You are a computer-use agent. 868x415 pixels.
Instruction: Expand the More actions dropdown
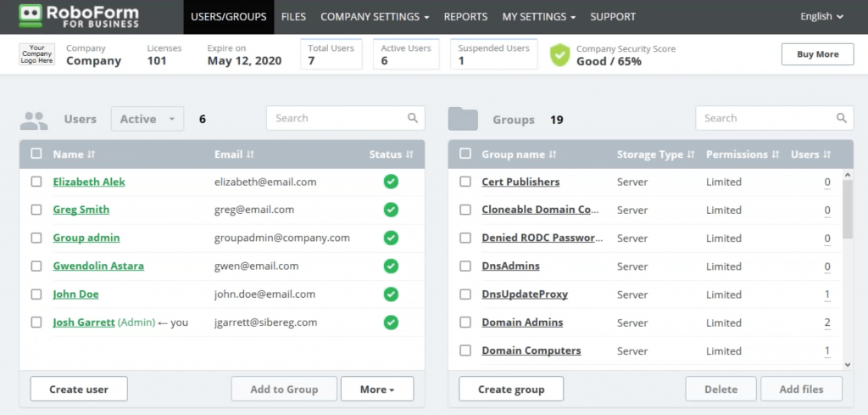tap(377, 390)
